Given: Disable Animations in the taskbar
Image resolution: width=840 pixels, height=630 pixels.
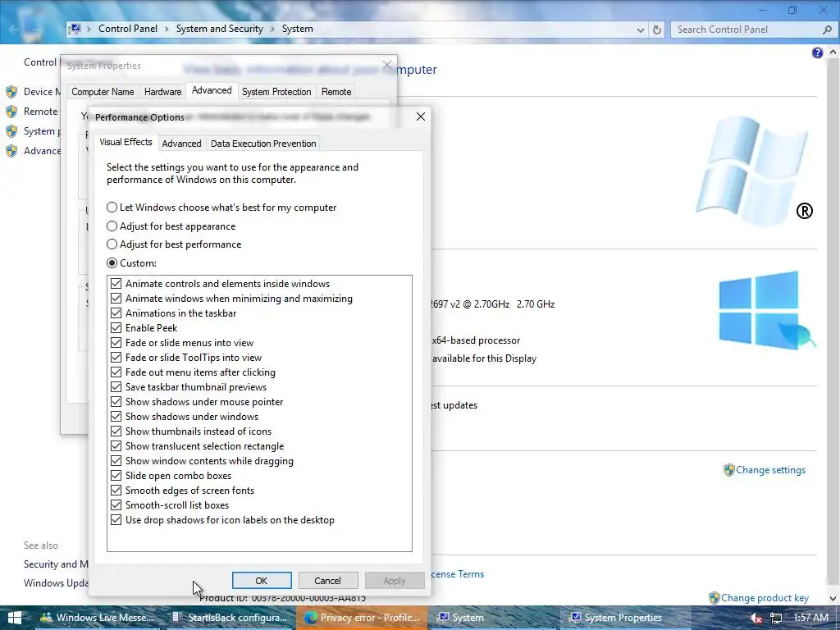Looking at the screenshot, I should 116,313.
